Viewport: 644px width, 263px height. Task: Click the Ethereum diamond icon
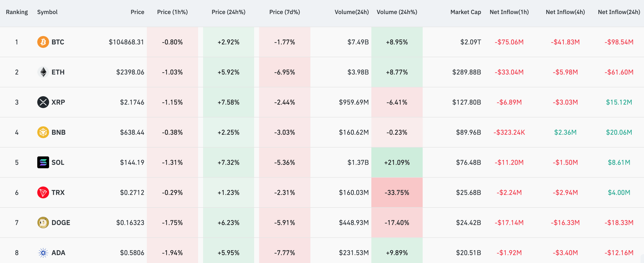(43, 72)
